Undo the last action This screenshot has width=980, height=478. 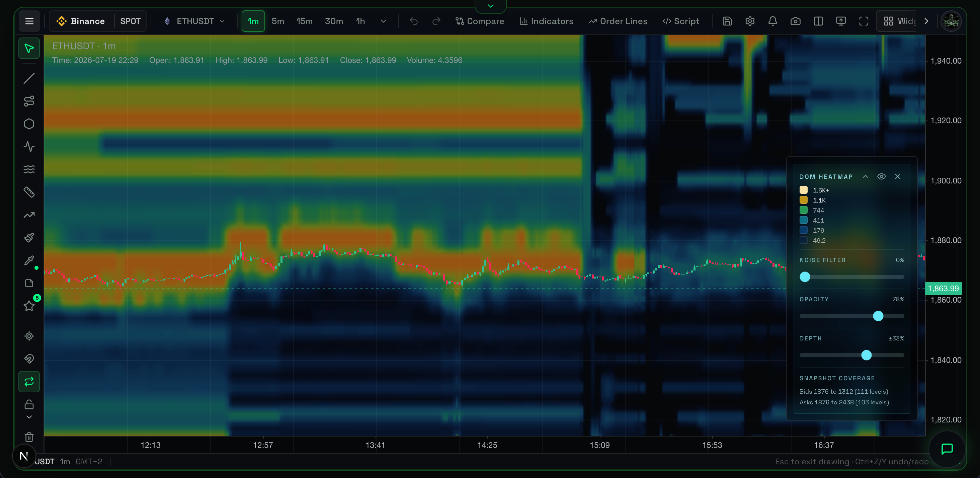point(414,21)
